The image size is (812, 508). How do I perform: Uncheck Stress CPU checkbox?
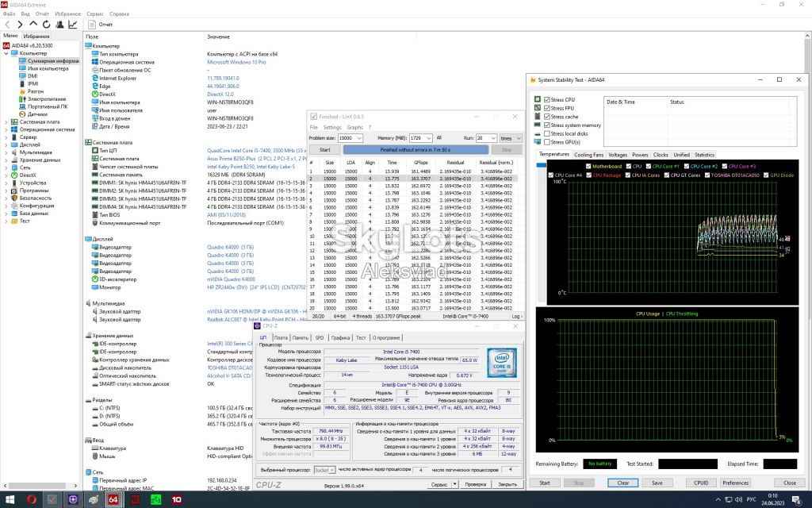pos(547,99)
